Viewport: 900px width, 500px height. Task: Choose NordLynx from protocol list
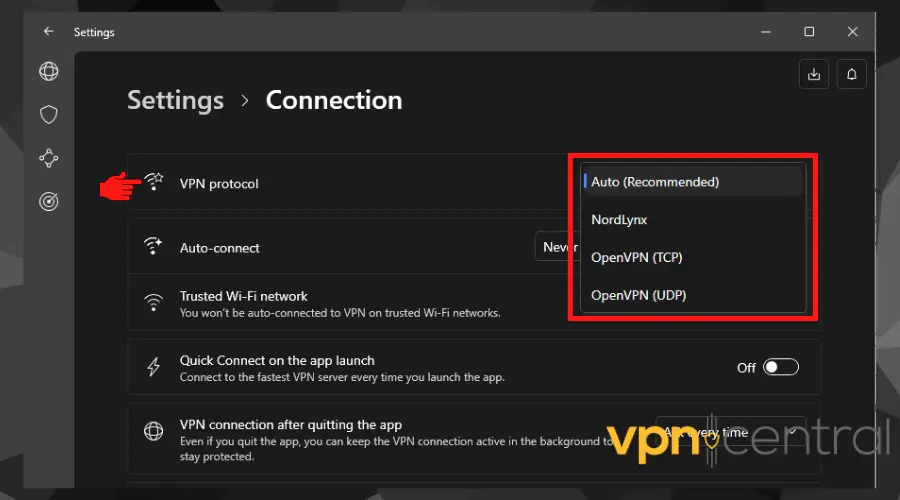click(x=693, y=220)
